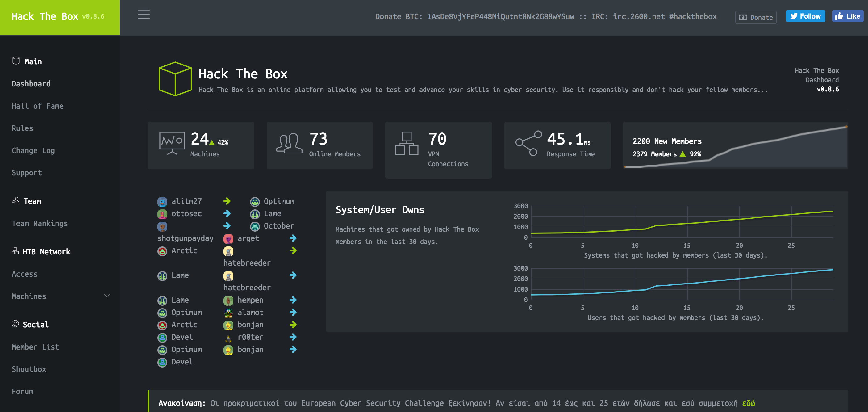This screenshot has width=868, height=412.
Task: Expand the Machines submenu chevron
Action: tap(107, 296)
